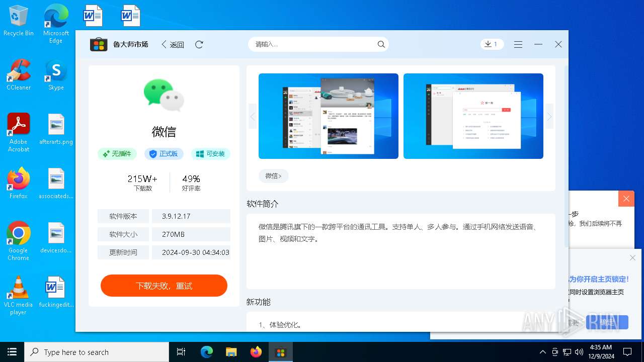644x362 pixels.
Task: Select the size value 270MB
Action: [x=173, y=234]
